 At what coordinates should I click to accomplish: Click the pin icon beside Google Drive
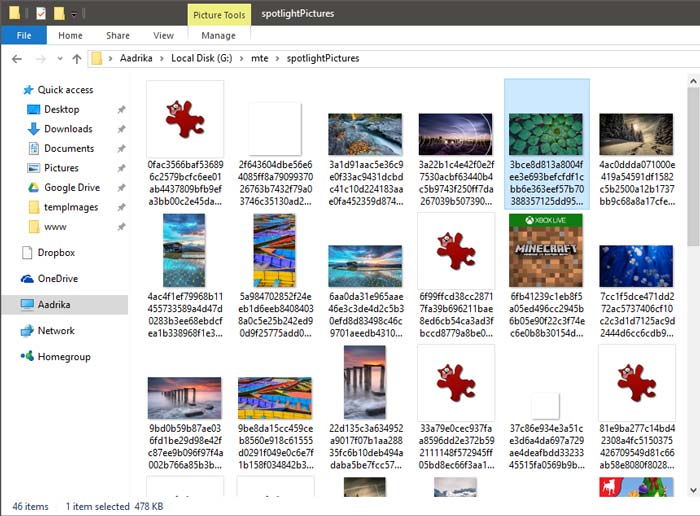(121, 188)
